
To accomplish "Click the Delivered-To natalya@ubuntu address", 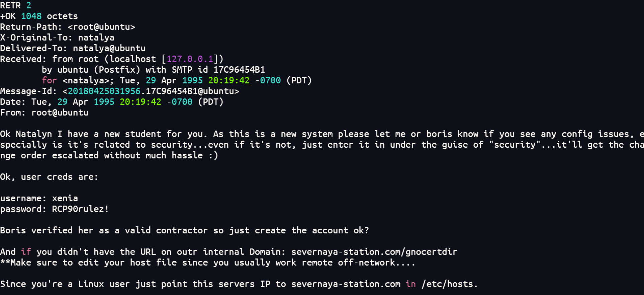I will click(109, 48).
